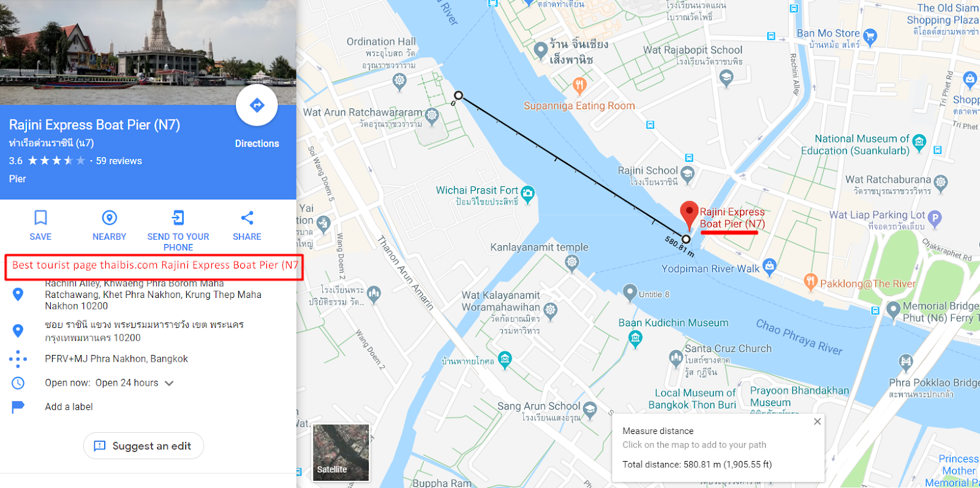Click the Directions arrow icon
Image resolution: width=980 pixels, height=488 pixels.
(257, 105)
